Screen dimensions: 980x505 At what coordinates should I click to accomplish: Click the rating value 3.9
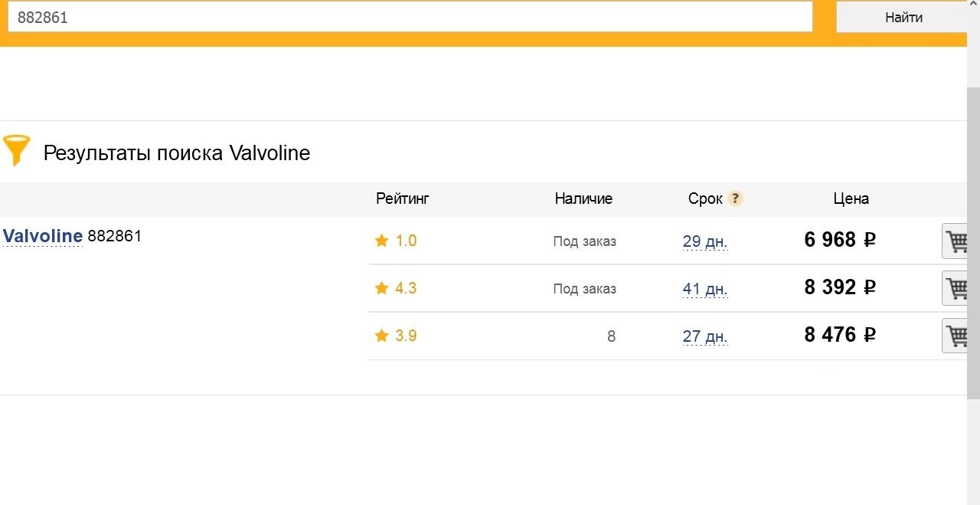[x=406, y=336]
